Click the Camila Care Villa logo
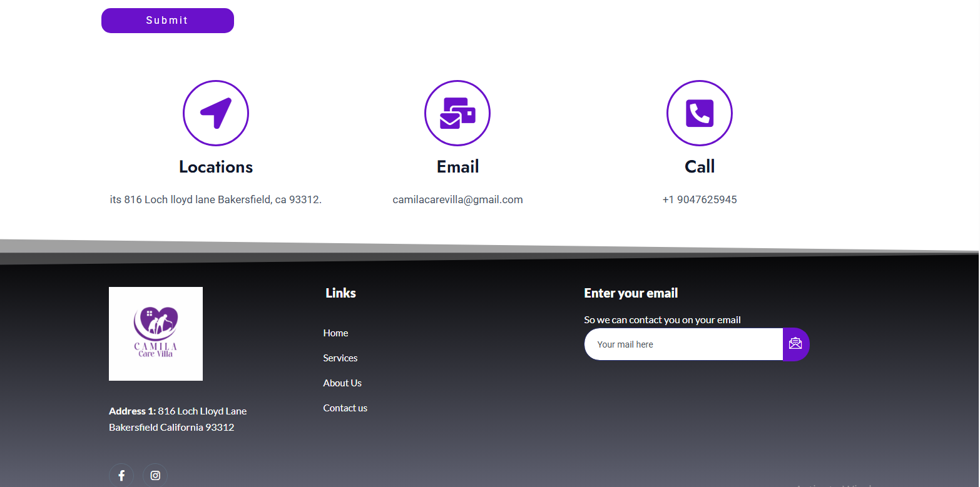 point(156,334)
